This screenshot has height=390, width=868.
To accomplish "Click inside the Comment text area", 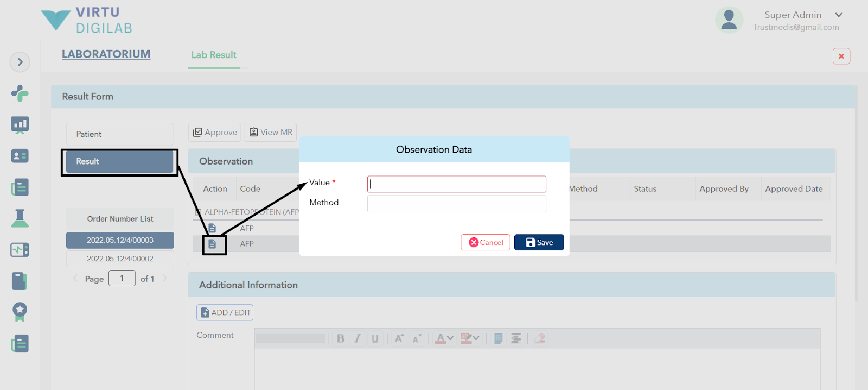I will click(537, 369).
